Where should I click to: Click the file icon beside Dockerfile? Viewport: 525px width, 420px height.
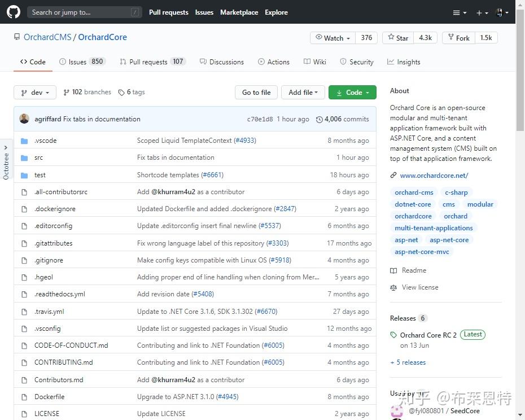click(24, 397)
